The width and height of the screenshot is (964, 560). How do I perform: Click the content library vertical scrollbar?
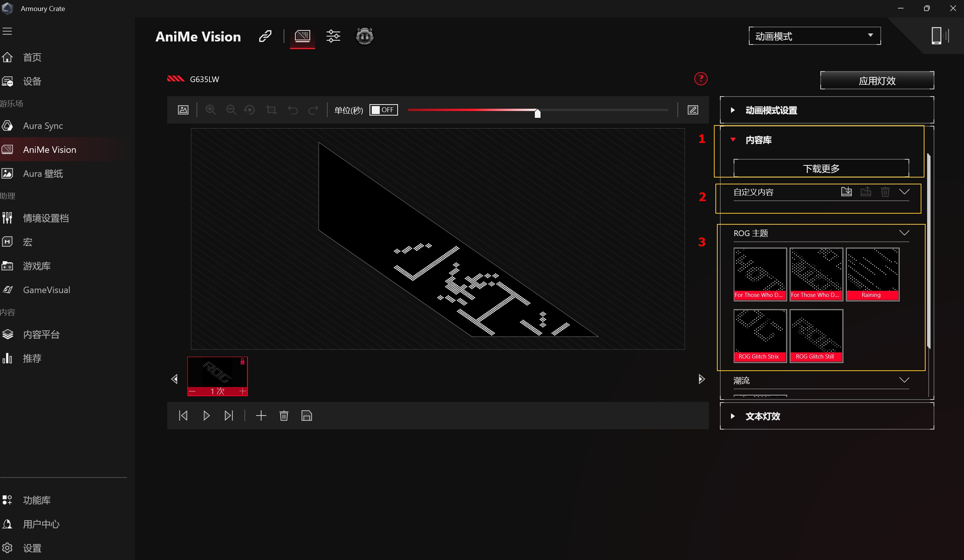[928, 251]
